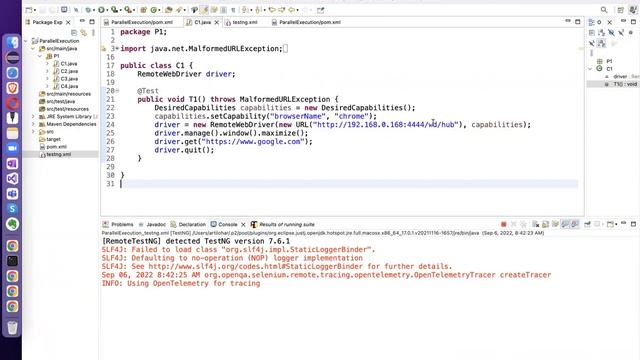
Task: Collapse the src/main/java folder
Action: pos(33,49)
